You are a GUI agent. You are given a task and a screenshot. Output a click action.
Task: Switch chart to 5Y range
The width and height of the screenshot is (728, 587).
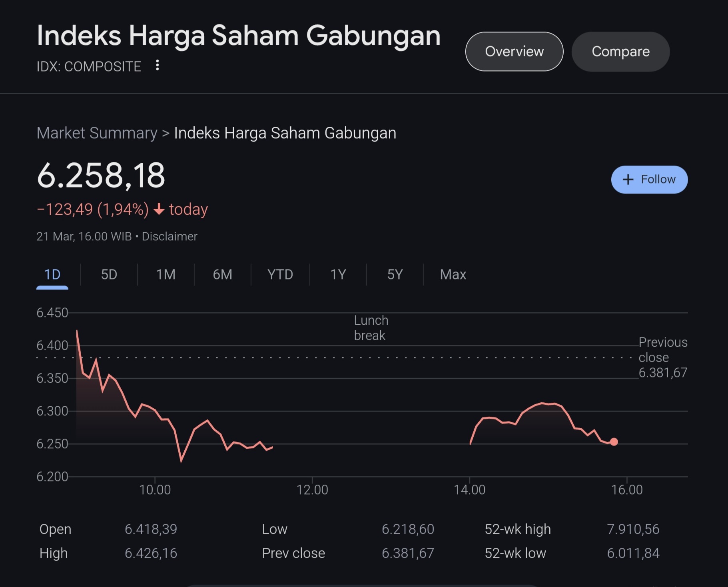coord(395,275)
